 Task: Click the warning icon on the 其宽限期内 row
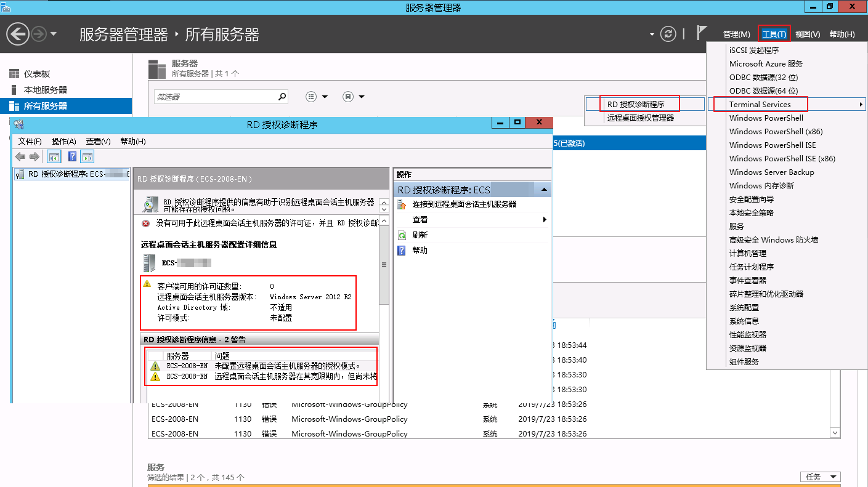pyautogui.click(x=155, y=376)
